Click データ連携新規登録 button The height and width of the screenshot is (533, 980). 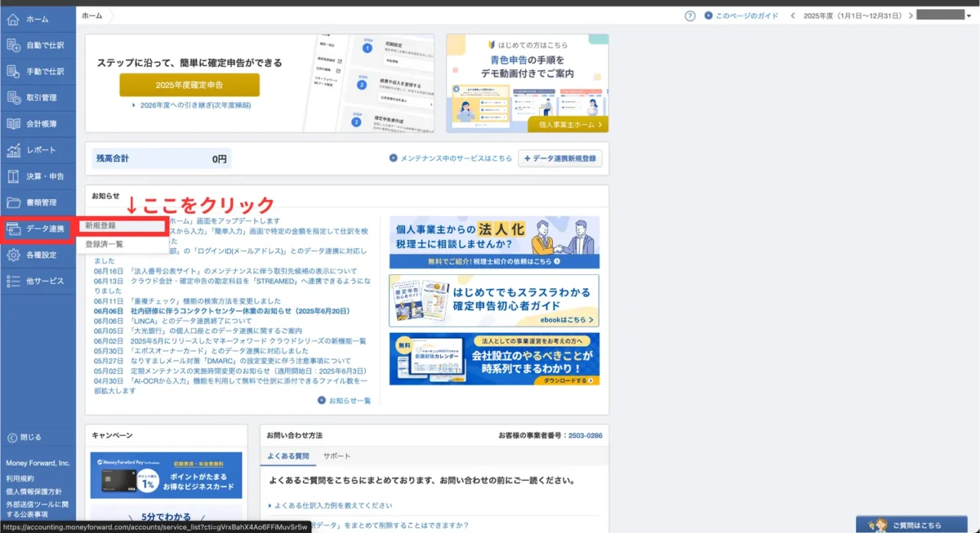tap(560, 159)
